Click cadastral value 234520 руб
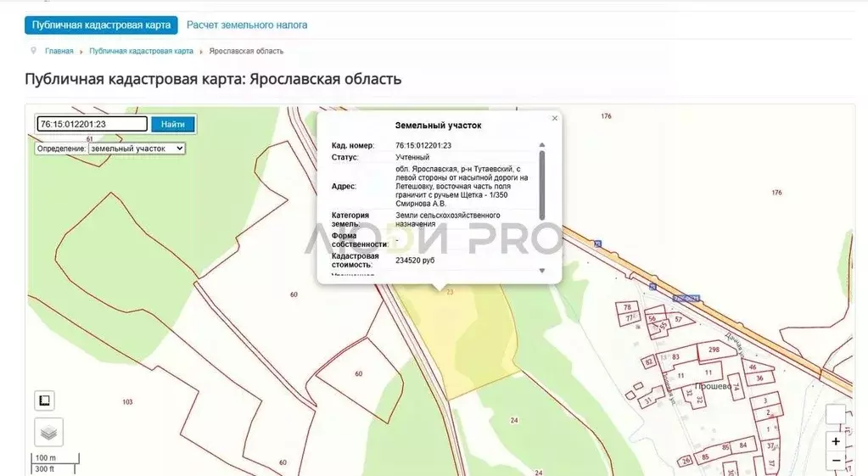This screenshot has width=868, height=476. tap(415, 260)
